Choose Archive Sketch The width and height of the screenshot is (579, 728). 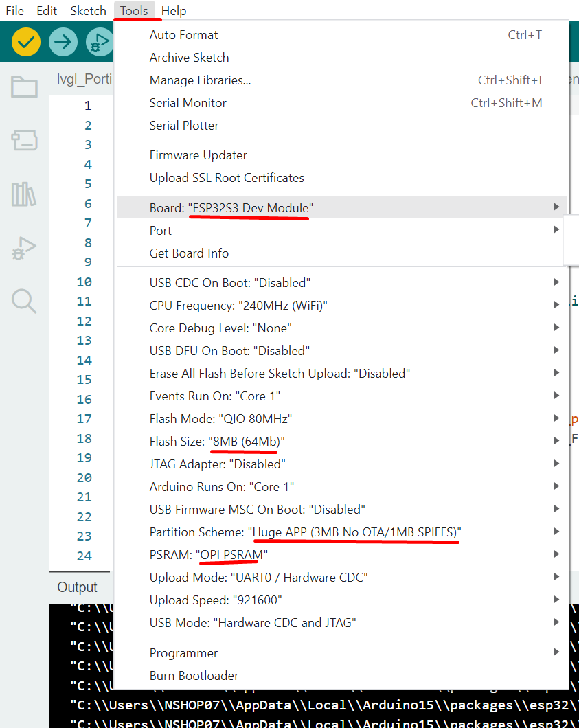[x=341, y=58]
